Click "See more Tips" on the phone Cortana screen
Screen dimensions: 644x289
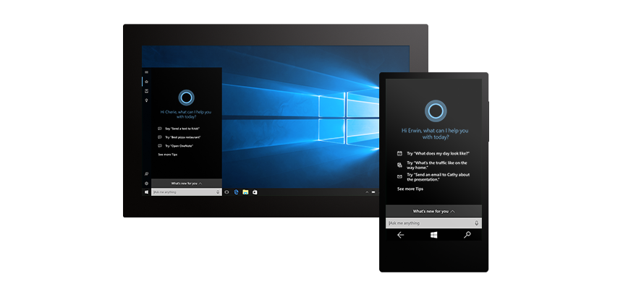pyautogui.click(x=410, y=189)
